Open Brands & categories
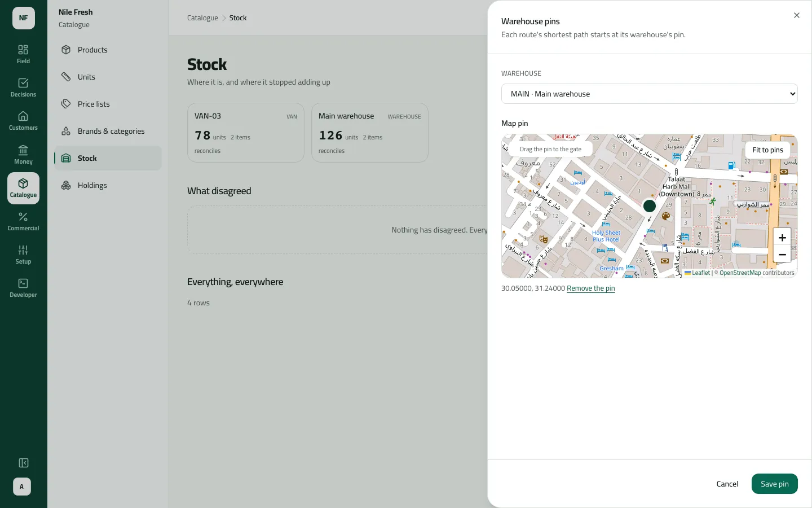The image size is (812, 508). (108, 131)
